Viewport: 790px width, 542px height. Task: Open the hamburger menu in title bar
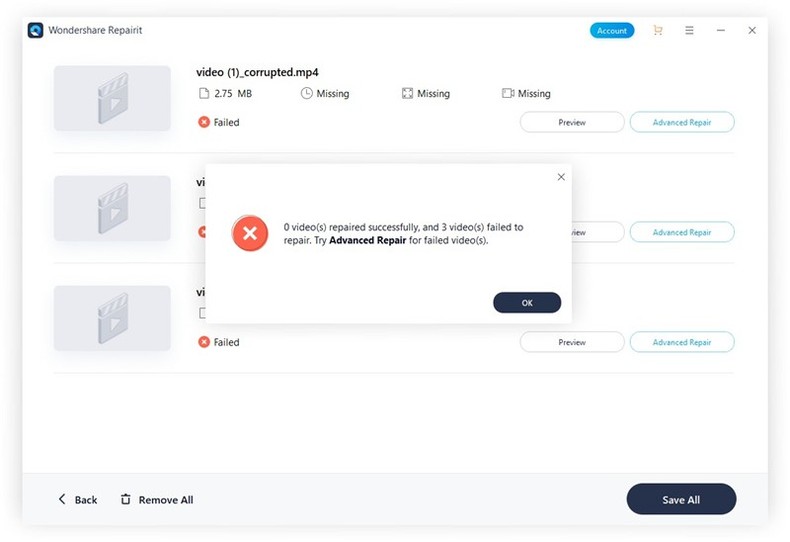(689, 30)
